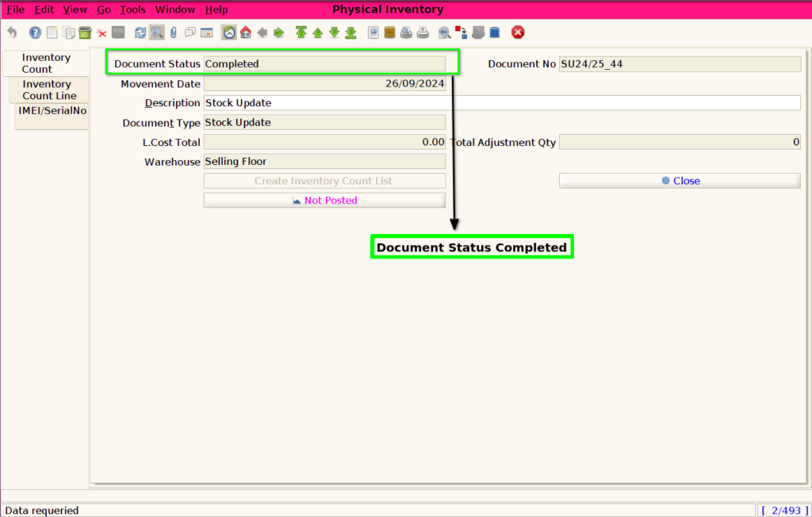Jump to last record icon

(350, 33)
